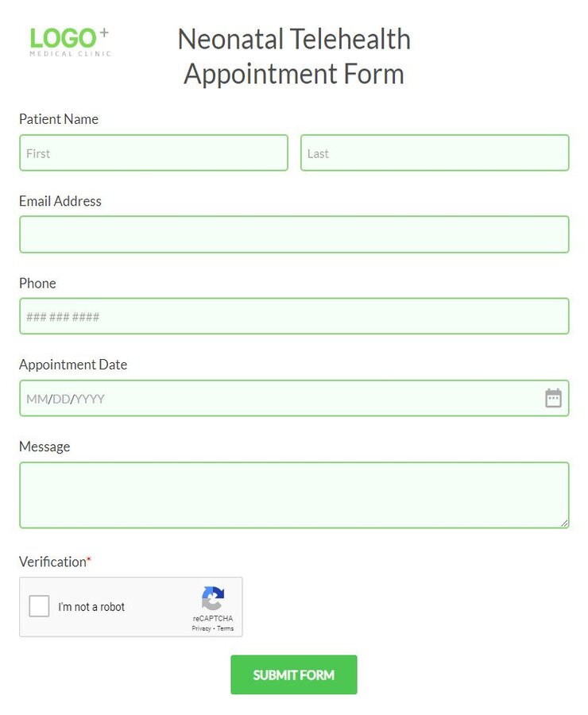This screenshot has width=588, height=715.
Task: Focus the Phone number field
Action: coord(294,315)
